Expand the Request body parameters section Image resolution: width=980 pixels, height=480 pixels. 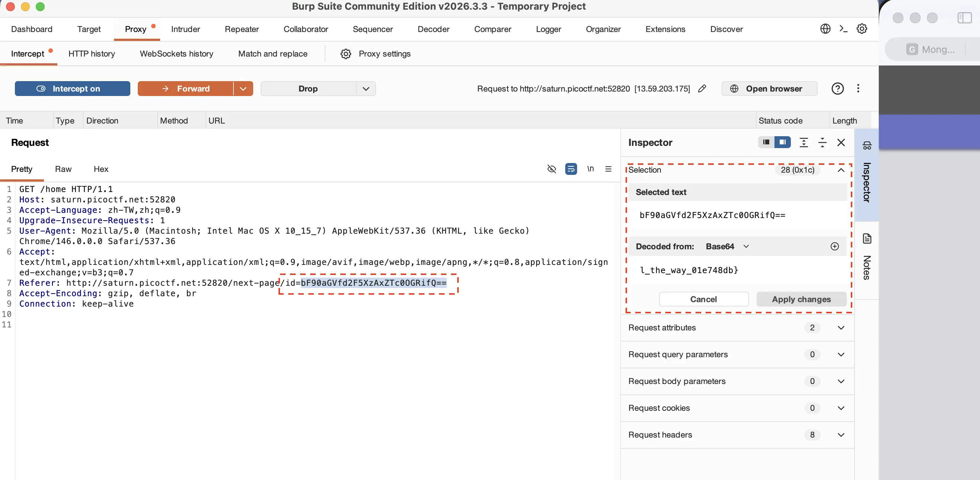(841, 381)
